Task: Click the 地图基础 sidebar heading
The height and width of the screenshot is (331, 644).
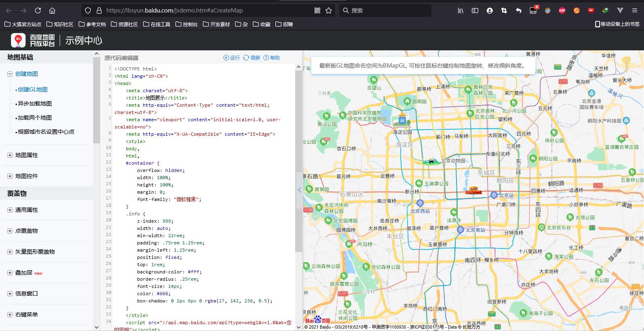Action: pos(20,57)
